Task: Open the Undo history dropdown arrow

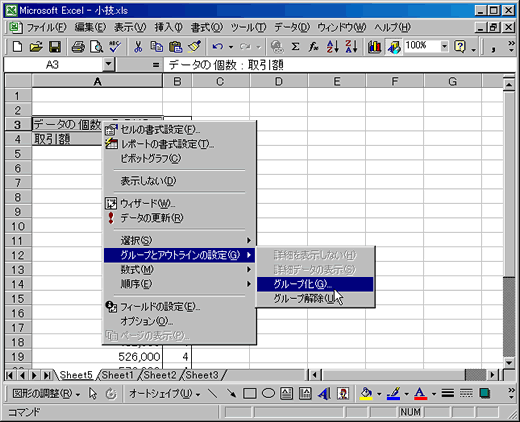Action: [x=231, y=47]
